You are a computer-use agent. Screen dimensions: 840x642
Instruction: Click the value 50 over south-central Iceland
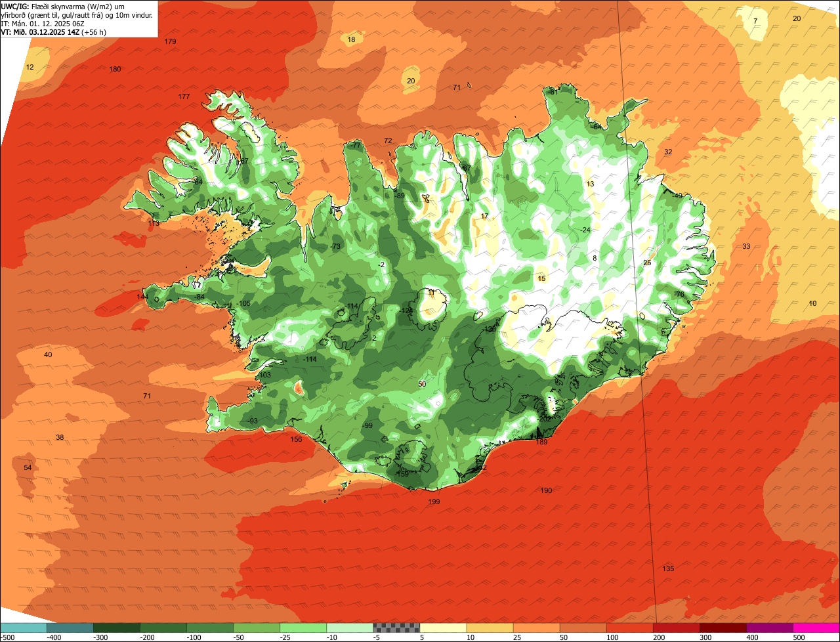[x=422, y=384]
